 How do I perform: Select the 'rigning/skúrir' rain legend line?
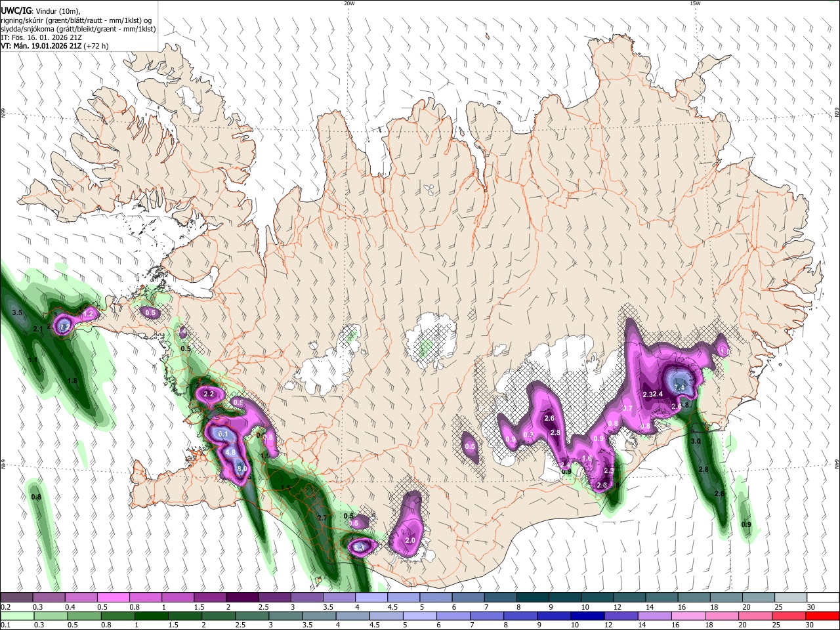coord(76,20)
